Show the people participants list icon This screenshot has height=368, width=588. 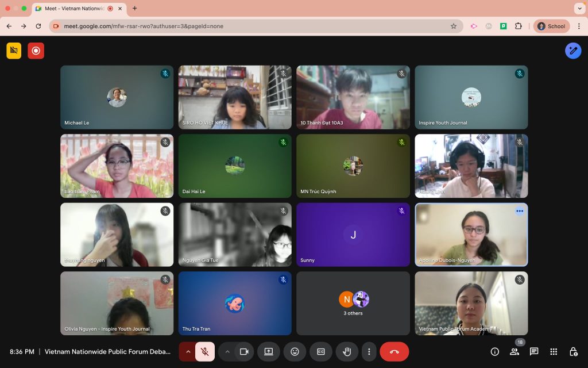[x=514, y=351]
